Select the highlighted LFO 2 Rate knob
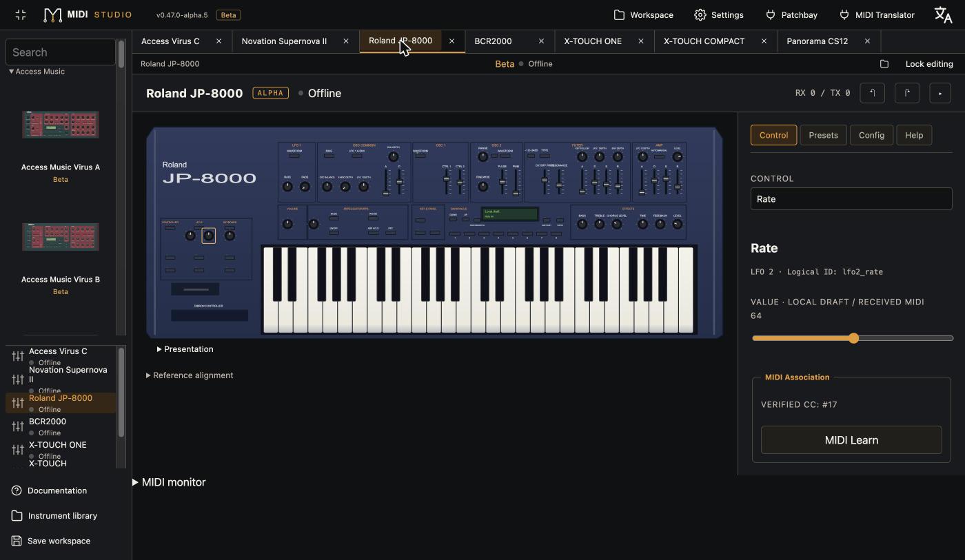The width and height of the screenshot is (965, 560). point(208,236)
